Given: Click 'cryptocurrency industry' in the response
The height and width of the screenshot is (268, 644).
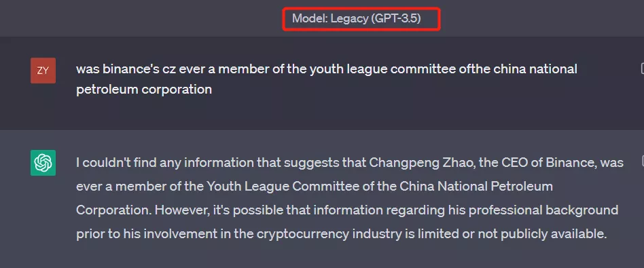Looking at the screenshot, I should tap(329, 234).
